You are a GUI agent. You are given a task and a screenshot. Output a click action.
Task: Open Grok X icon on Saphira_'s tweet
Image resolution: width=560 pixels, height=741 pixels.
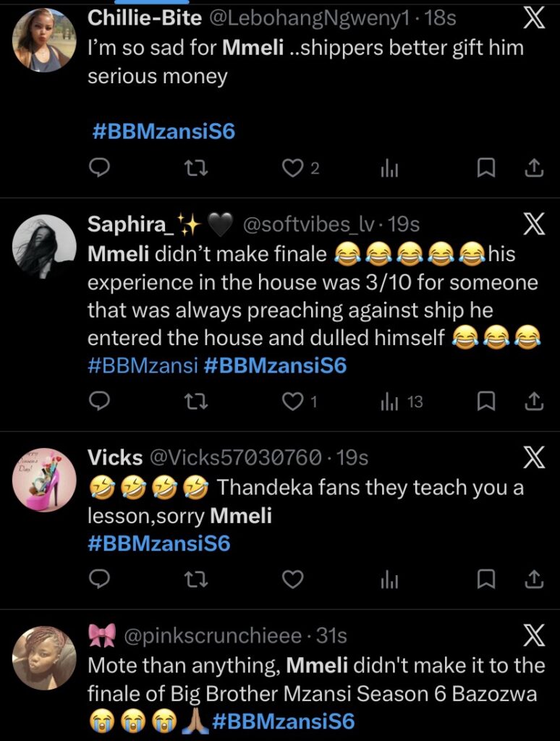(x=533, y=225)
